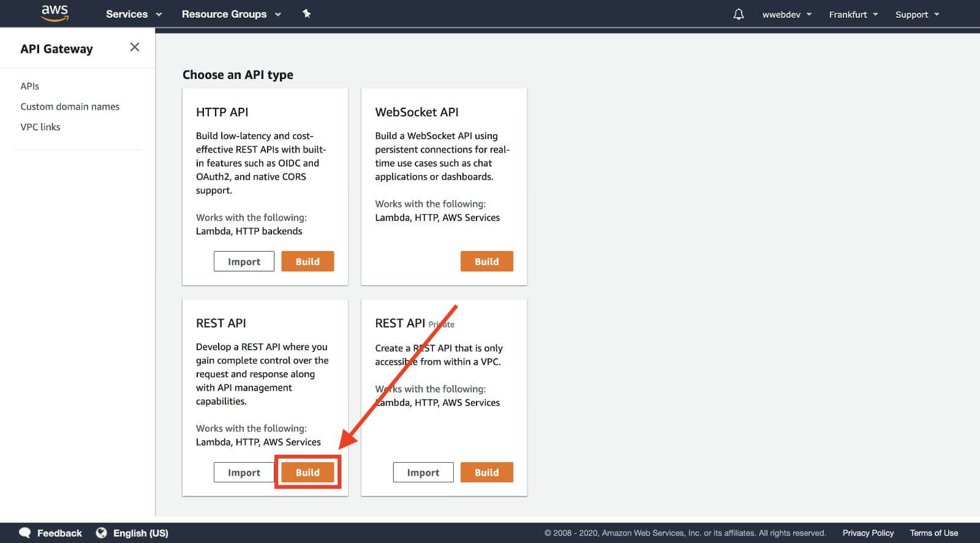This screenshot has height=543, width=980.
Task: Click the pin shortcut icon
Action: [x=307, y=13]
